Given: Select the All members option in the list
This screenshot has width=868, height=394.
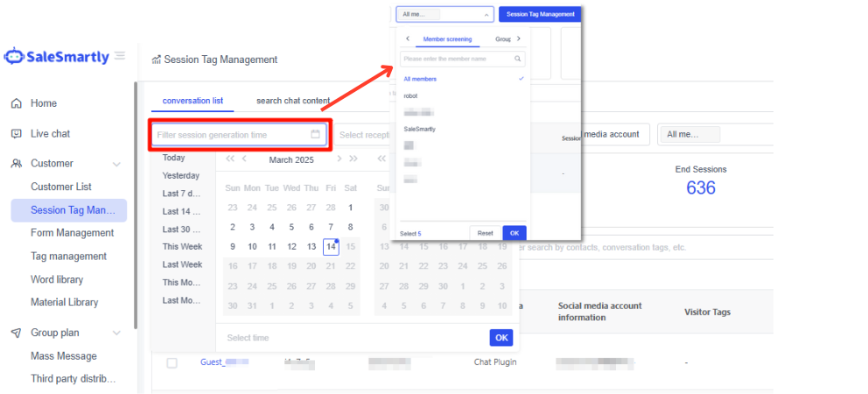Looking at the screenshot, I should pos(421,79).
